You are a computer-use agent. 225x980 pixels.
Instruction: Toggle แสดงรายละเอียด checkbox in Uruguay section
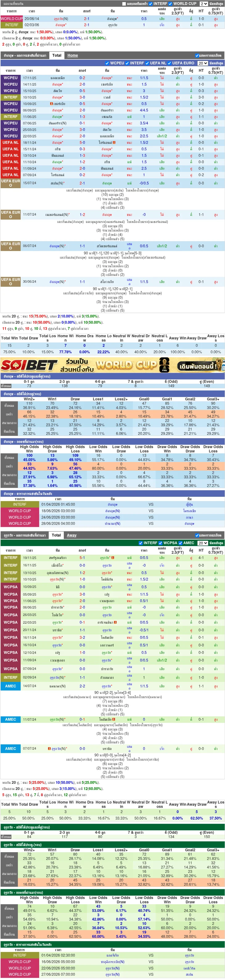197,535
